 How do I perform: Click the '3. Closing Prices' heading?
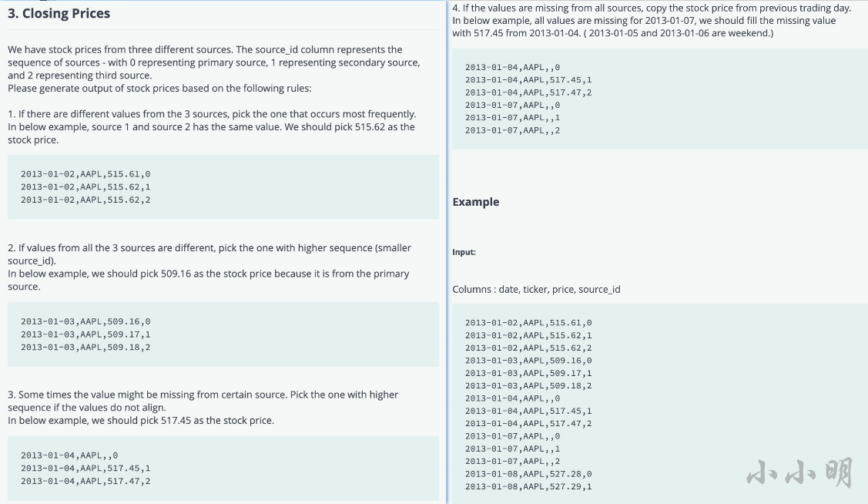[x=59, y=13]
